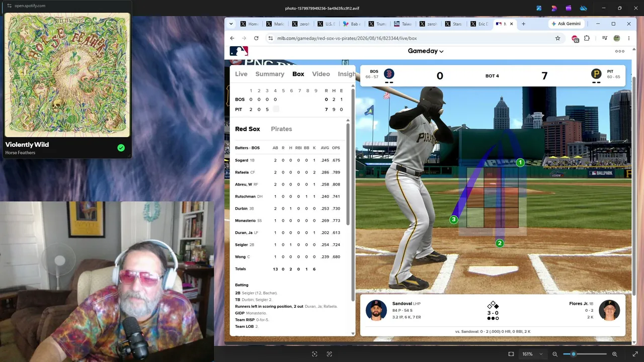Switch to the Summary tab

[x=270, y=74]
